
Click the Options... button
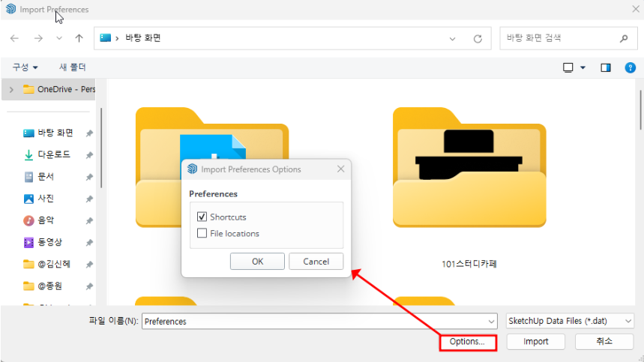[x=468, y=342]
